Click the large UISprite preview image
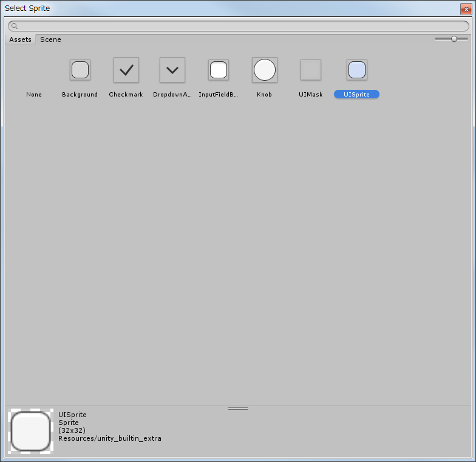The height and width of the screenshot is (462, 476). [x=30, y=431]
